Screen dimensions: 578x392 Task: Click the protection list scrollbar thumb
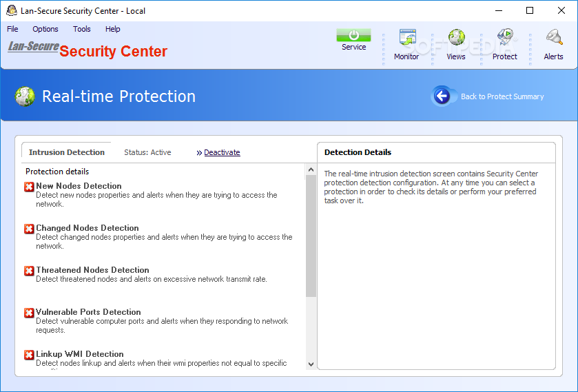311,236
